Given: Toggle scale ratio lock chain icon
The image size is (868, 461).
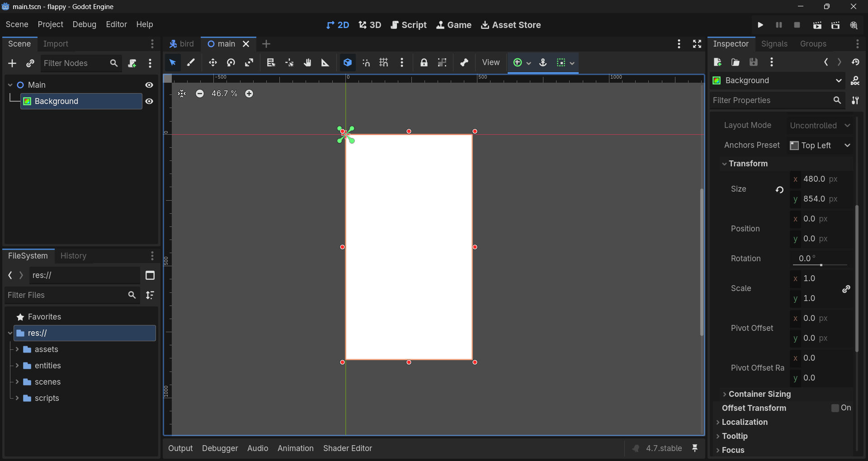Looking at the screenshot, I should coord(846,289).
